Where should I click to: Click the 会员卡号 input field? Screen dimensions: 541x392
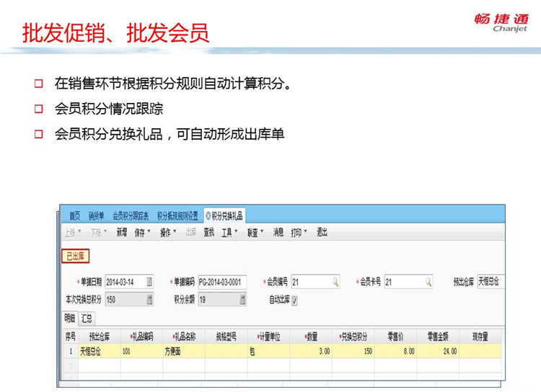408,282
